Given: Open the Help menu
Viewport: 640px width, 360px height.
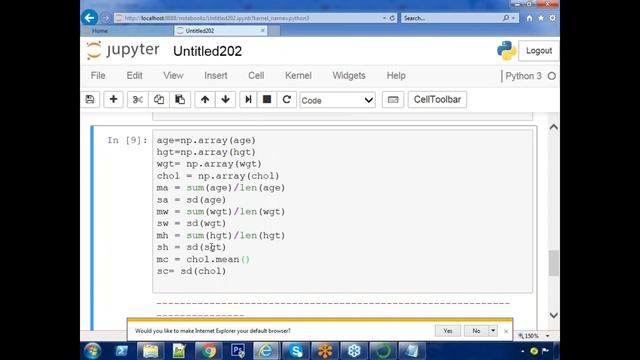Looking at the screenshot, I should 396,76.
